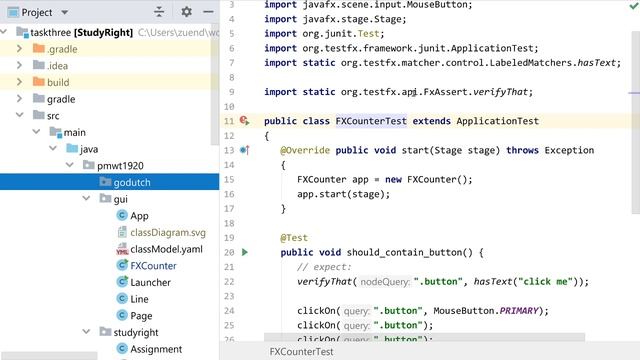The width and height of the screenshot is (640, 360).
Task: Collapse the java folder
Action: pyautogui.click(x=53, y=149)
